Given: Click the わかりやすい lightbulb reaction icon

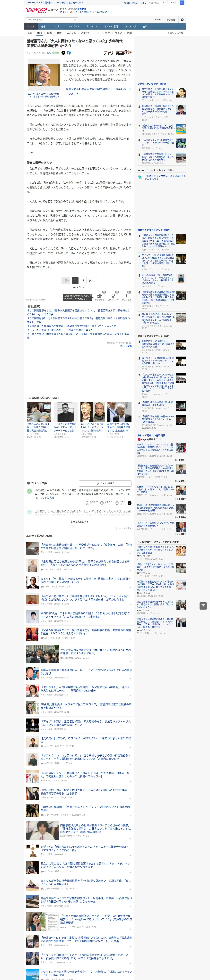Looking at the screenshot, I should click(113, 296).
